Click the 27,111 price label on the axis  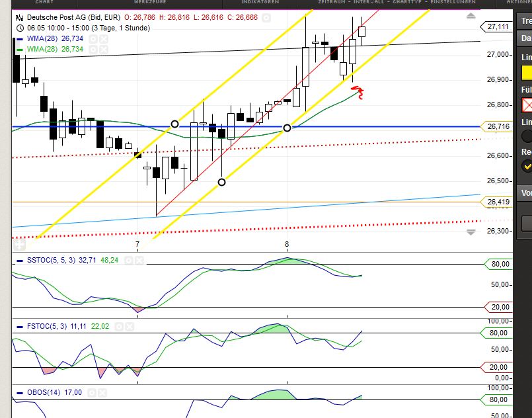point(496,26)
